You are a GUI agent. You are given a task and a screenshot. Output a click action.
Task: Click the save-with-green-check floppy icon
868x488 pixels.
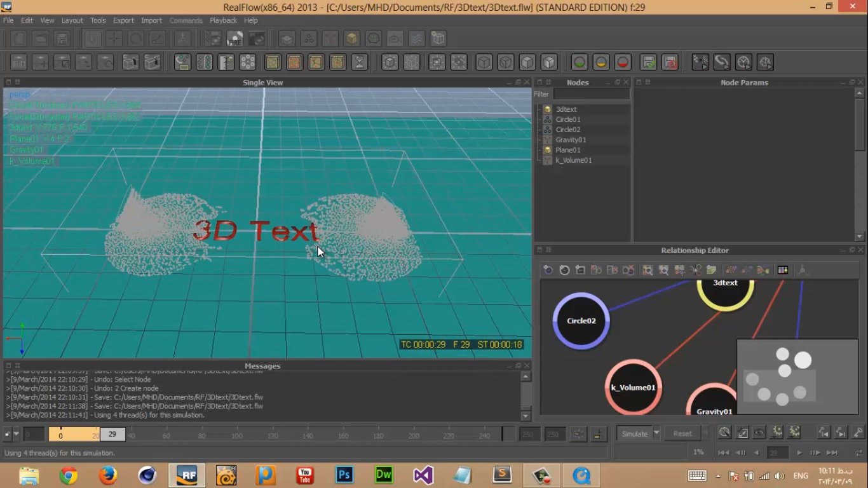click(648, 62)
